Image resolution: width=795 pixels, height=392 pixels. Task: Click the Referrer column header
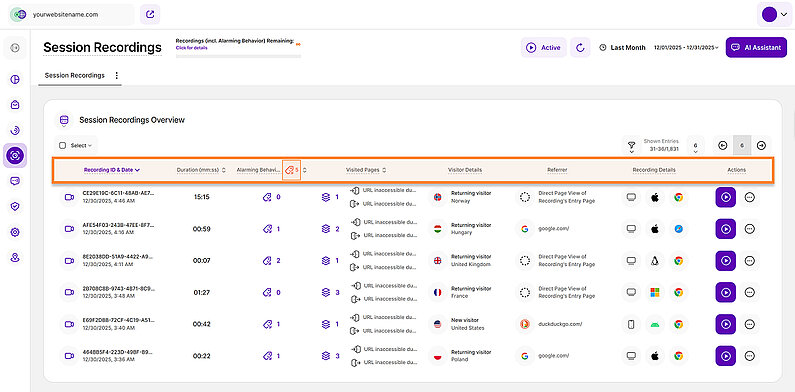coord(557,170)
